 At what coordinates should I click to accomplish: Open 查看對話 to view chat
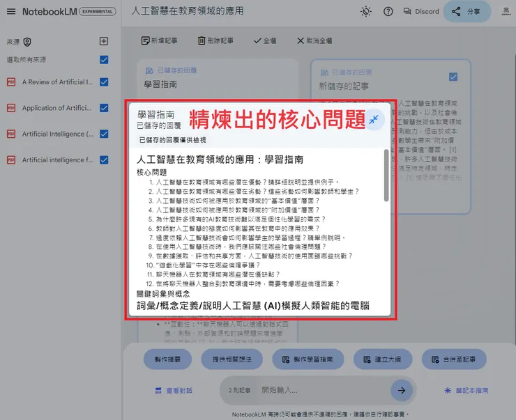tap(174, 391)
